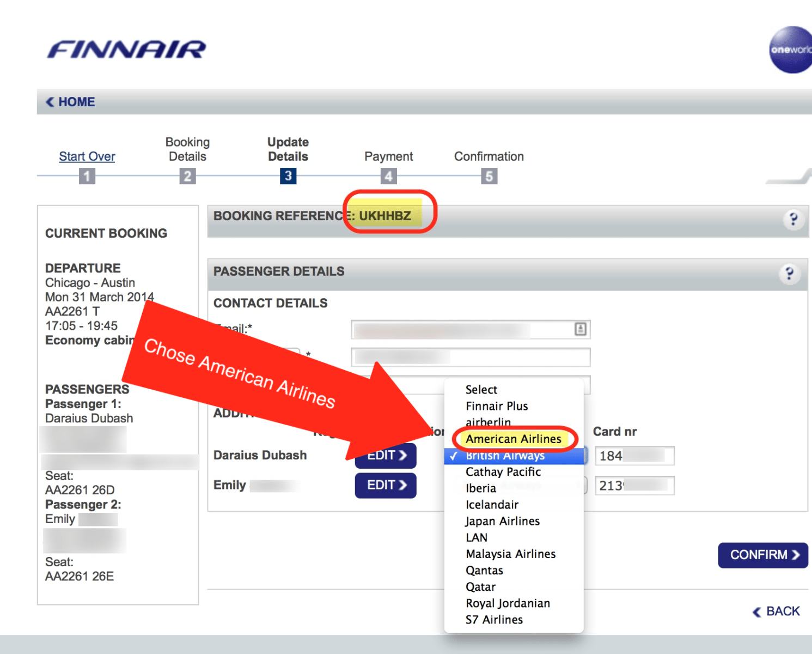Click step 3 number box

tap(288, 176)
